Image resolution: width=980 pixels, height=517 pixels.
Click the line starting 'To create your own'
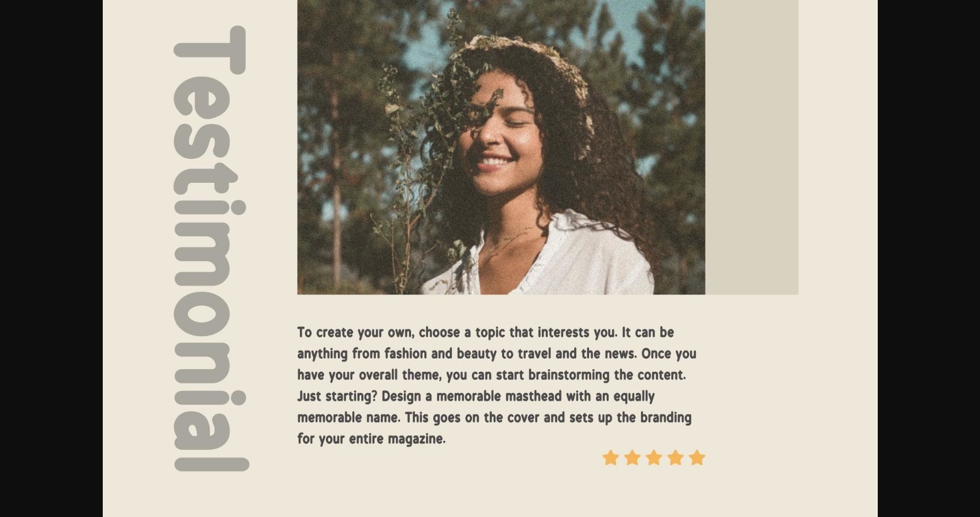(485, 333)
